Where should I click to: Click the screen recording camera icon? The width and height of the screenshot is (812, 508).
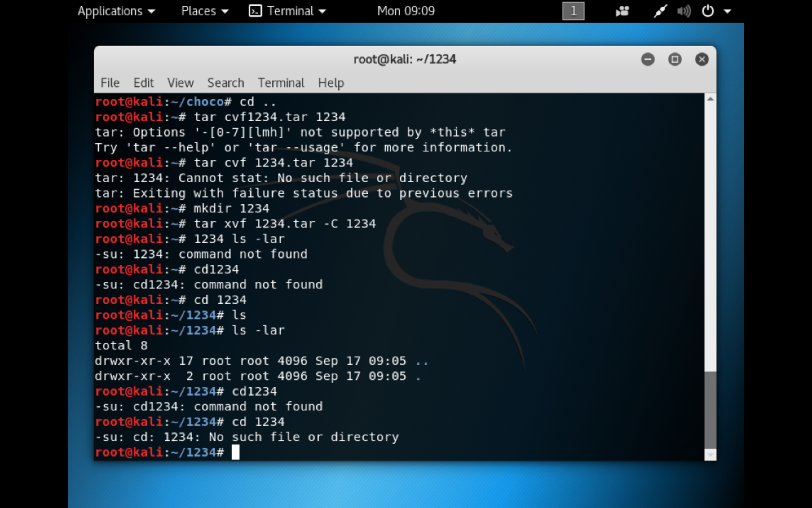622,11
